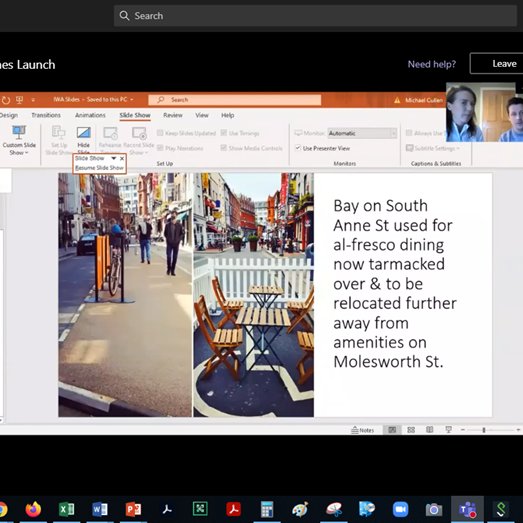Expand the Monitor Automatic dropdown
The image size is (523, 523).
394,133
